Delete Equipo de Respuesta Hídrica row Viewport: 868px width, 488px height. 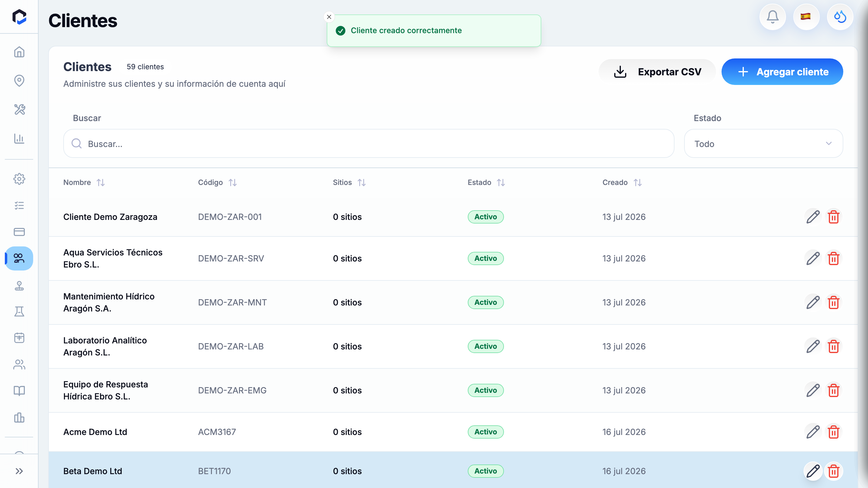833,390
